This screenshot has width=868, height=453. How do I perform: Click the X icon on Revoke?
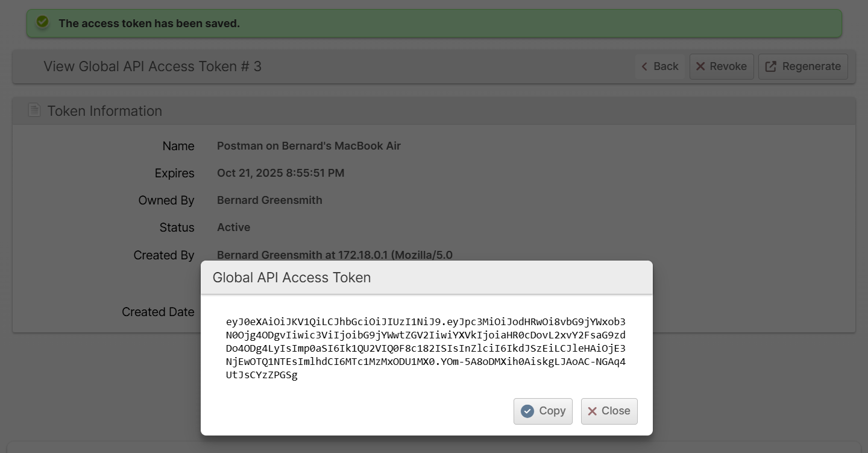coord(700,66)
